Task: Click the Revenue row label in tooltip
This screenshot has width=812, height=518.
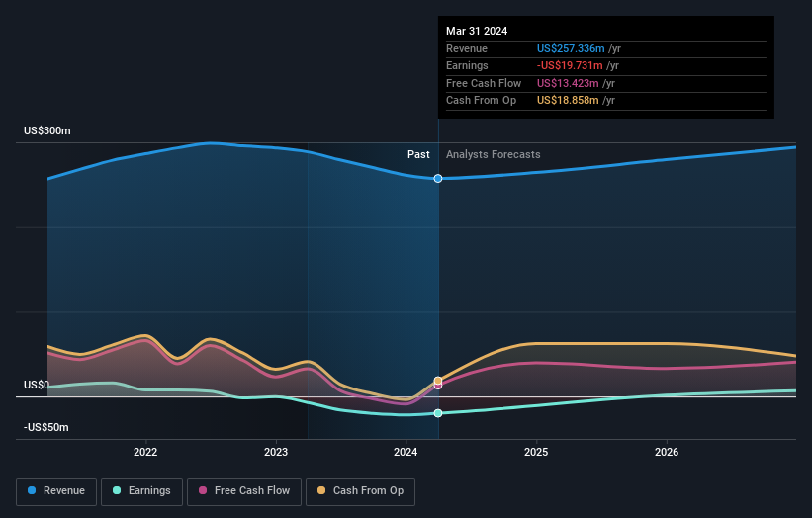Action: (x=467, y=48)
